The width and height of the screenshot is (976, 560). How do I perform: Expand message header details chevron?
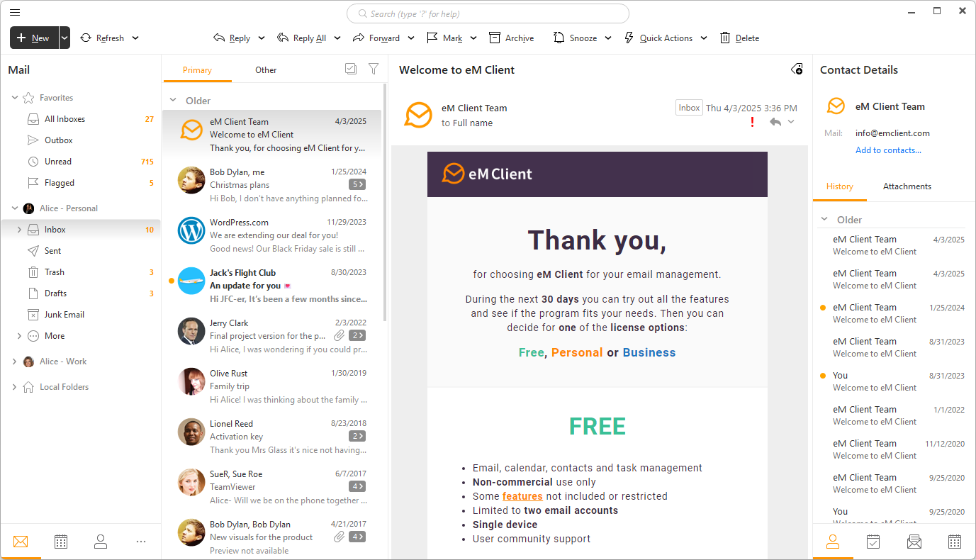coord(791,122)
